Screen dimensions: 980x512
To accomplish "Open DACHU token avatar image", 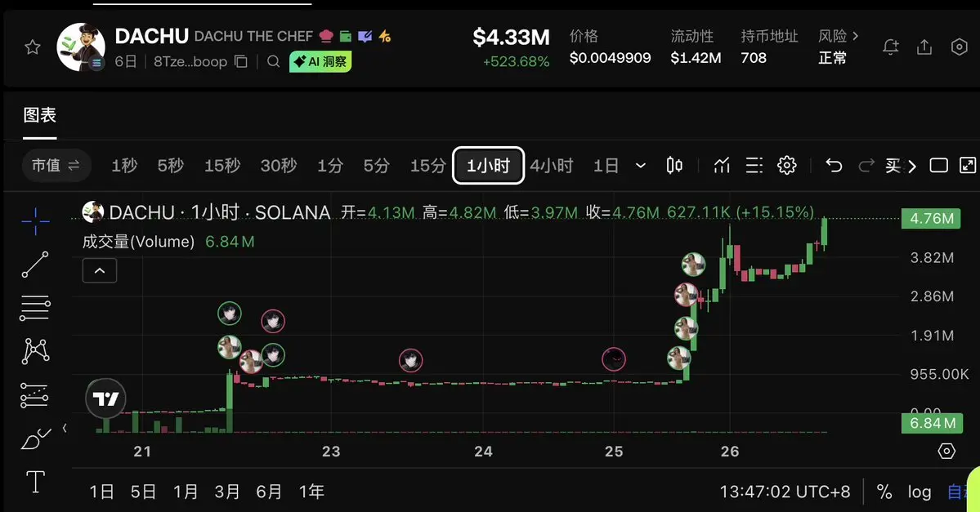I will [x=81, y=47].
